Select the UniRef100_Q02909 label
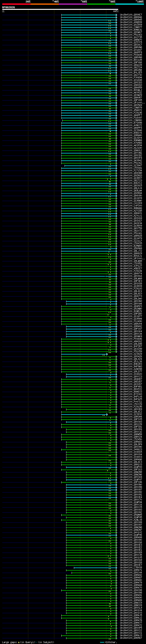This screenshot has height=644, width=146. 131,25
